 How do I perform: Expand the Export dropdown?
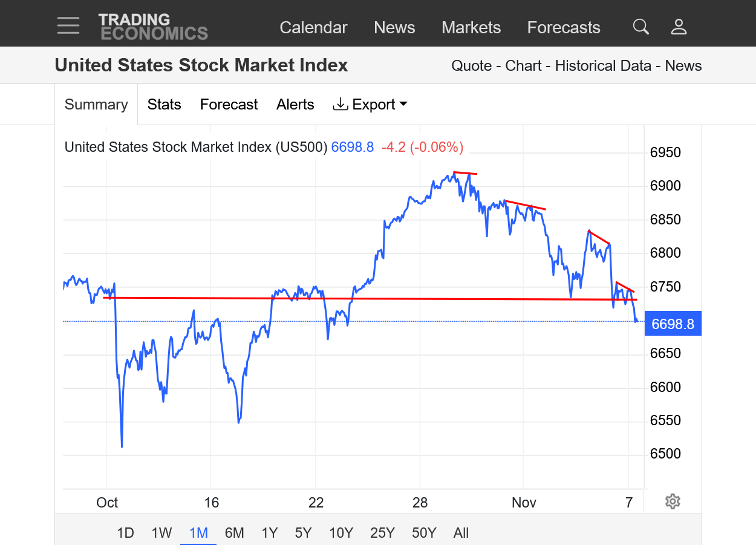click(x=370, y=105)
